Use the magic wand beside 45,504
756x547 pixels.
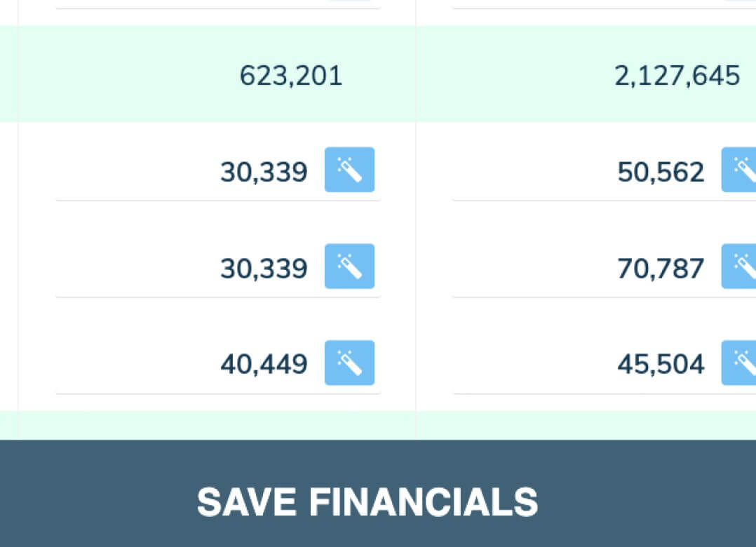[x=738, y=363]
